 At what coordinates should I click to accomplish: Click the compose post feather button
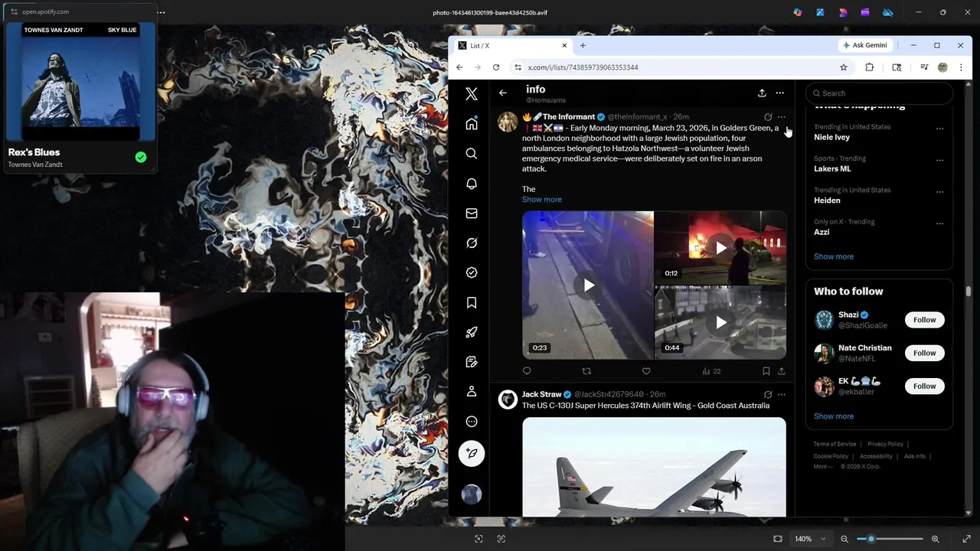(472, 453)
